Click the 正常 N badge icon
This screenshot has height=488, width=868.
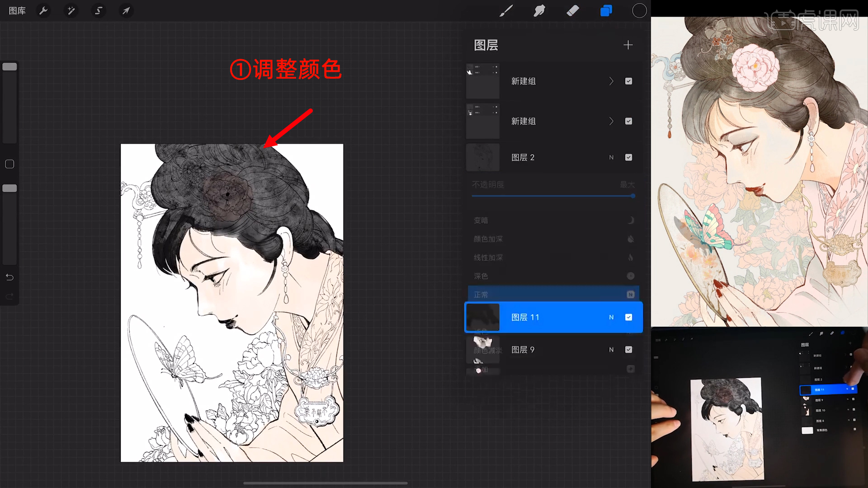pos(631,295)
